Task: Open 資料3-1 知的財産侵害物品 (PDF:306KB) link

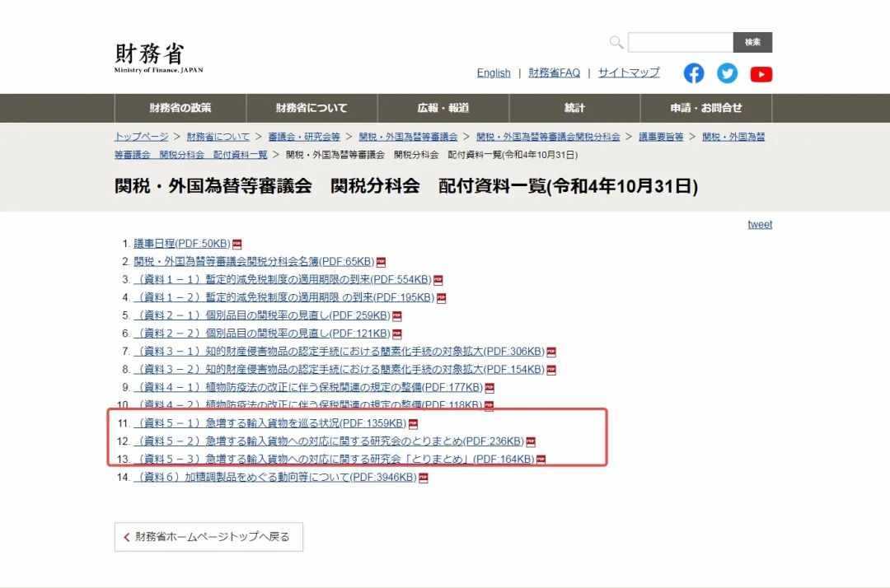Action: [339, 352]
